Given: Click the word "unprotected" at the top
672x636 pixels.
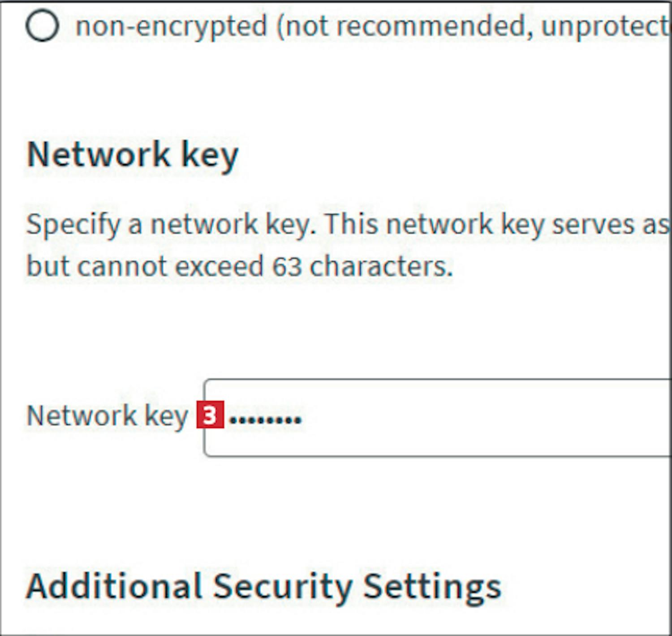Looking at the screenshot, I should pyautogui.click(x=605, y=26).
